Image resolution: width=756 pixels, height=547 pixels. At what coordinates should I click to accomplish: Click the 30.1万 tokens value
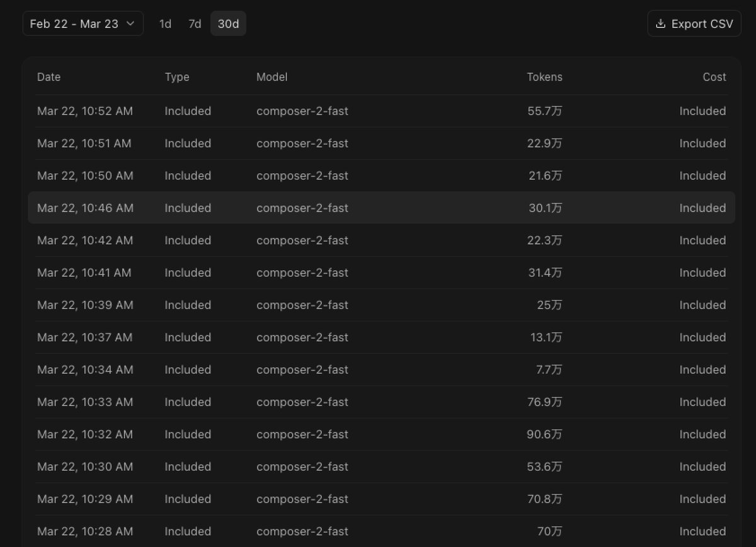tap(546, 208)
